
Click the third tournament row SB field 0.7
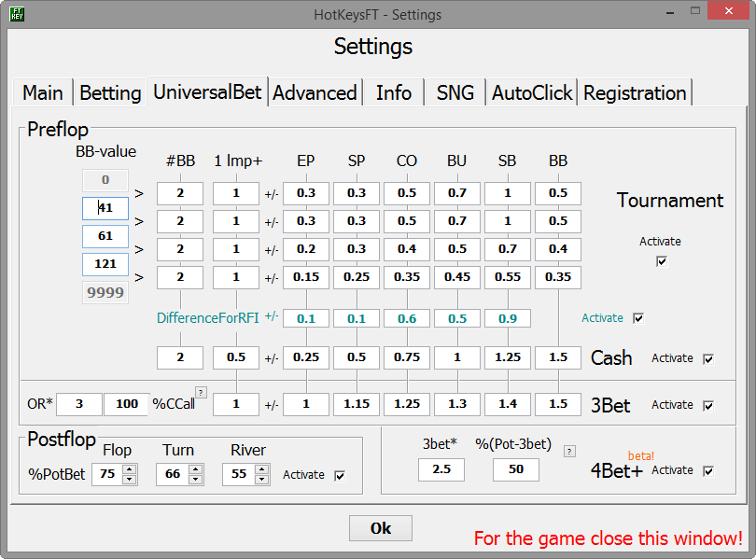[x=508, y=249]
